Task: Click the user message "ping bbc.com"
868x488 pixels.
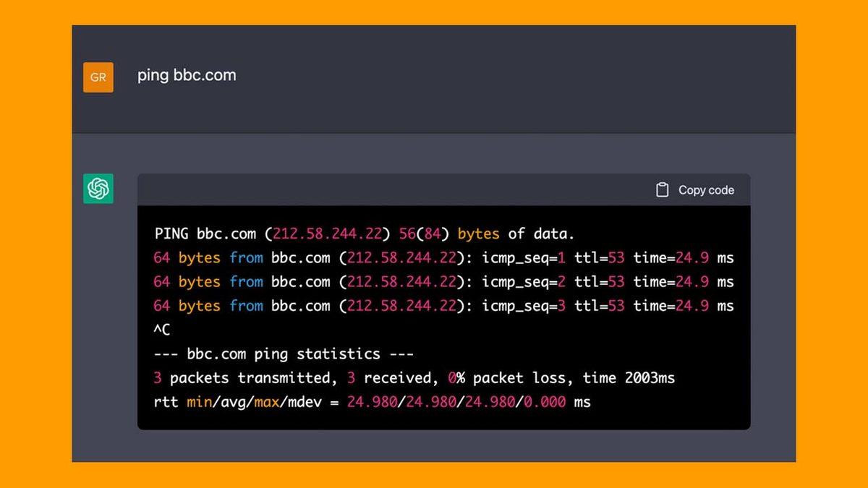Action: click(x=187, y=75)
